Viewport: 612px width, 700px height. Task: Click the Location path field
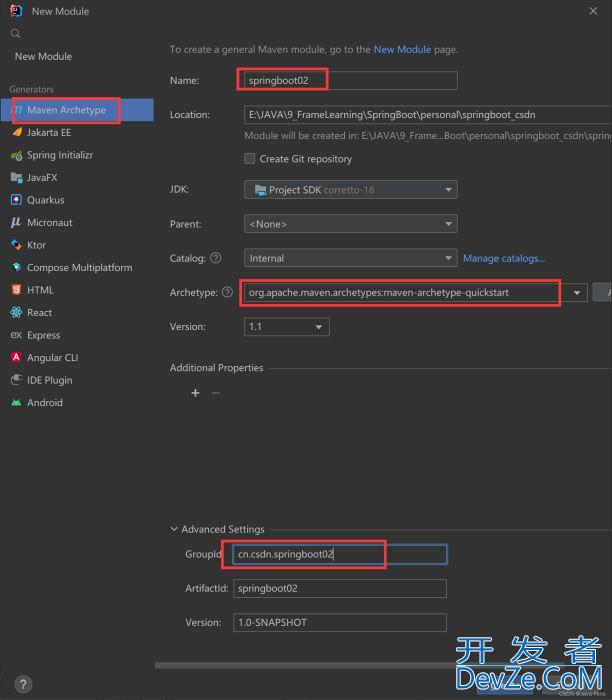point(428,115)
